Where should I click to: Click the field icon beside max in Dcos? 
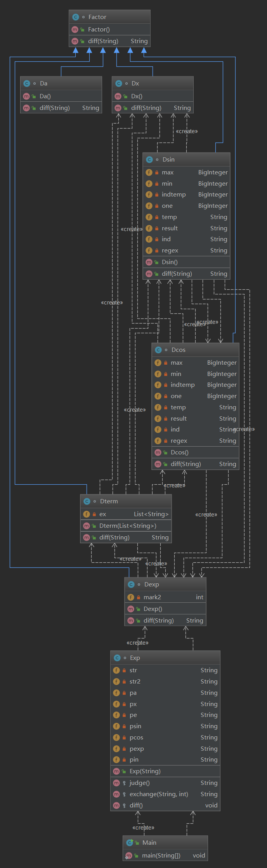point(158,363)
